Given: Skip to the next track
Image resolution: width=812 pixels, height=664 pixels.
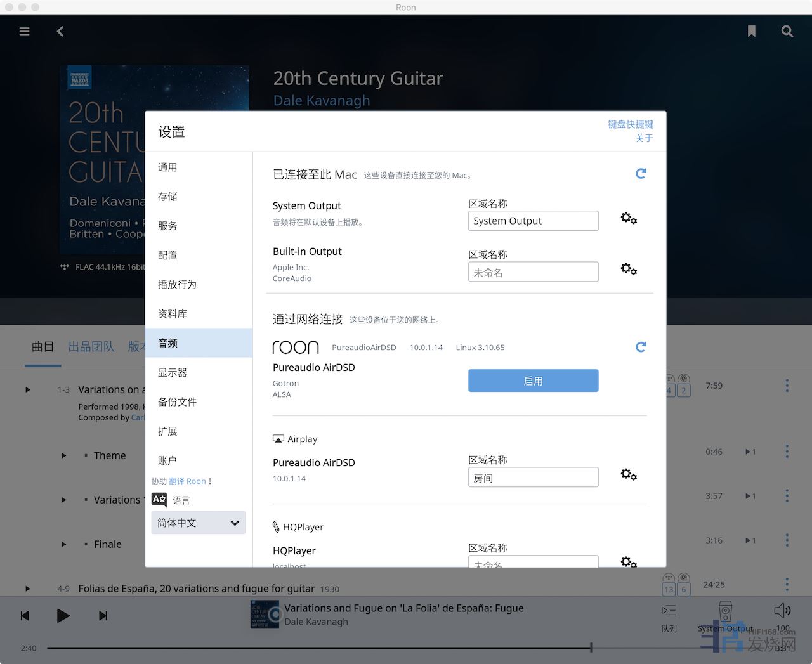Looking at the screenshot, I should click(103, 615).
